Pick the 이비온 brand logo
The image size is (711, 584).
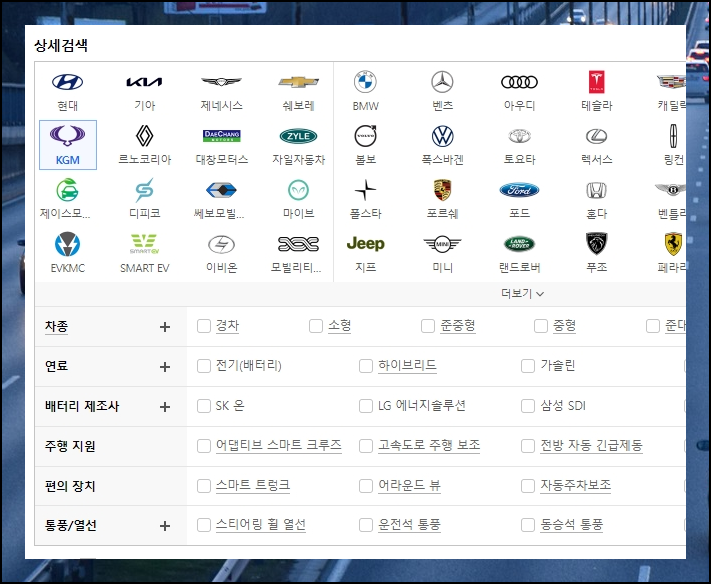pyautogui.click(x=221, y=244)
